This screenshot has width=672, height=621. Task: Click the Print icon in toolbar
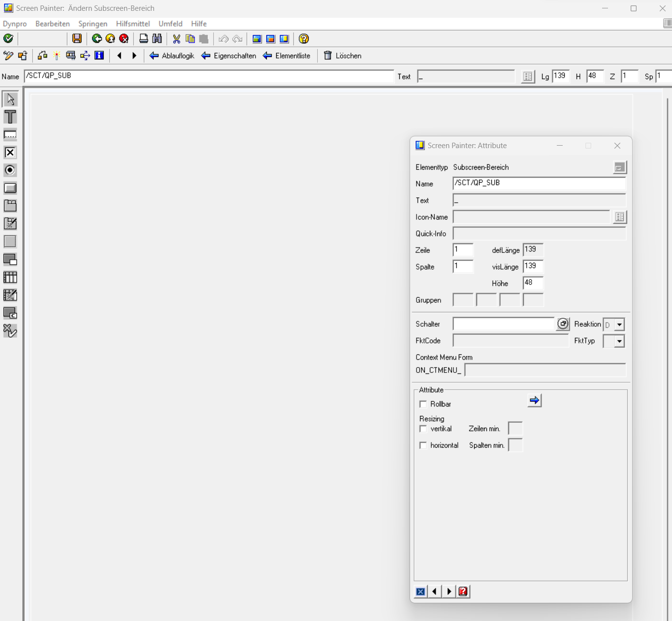143,38
